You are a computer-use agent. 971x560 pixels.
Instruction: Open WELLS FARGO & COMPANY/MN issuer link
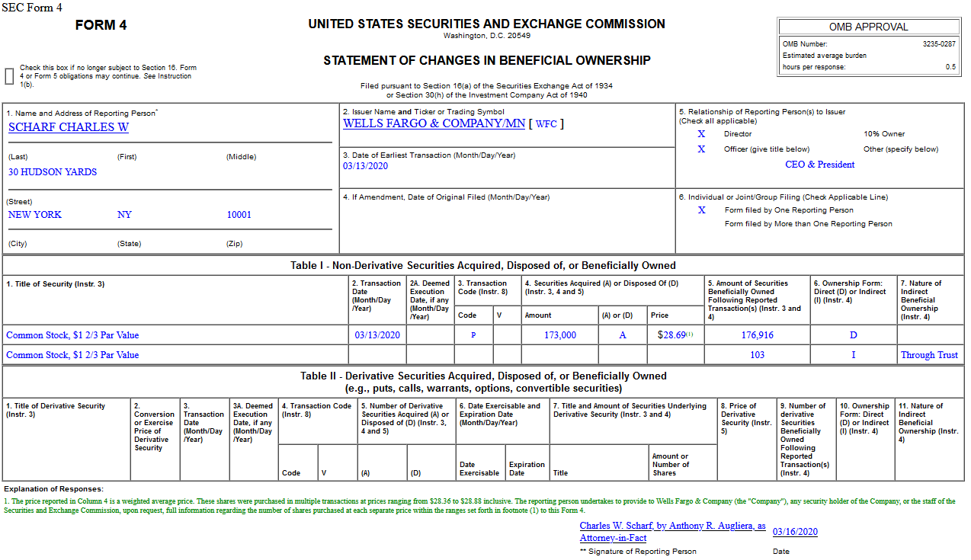coord(434,123)
